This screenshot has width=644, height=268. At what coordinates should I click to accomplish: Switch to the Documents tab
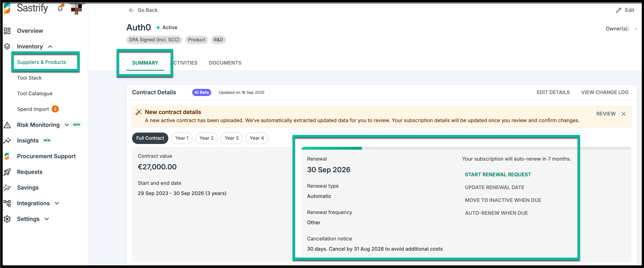tap(225, 63)
